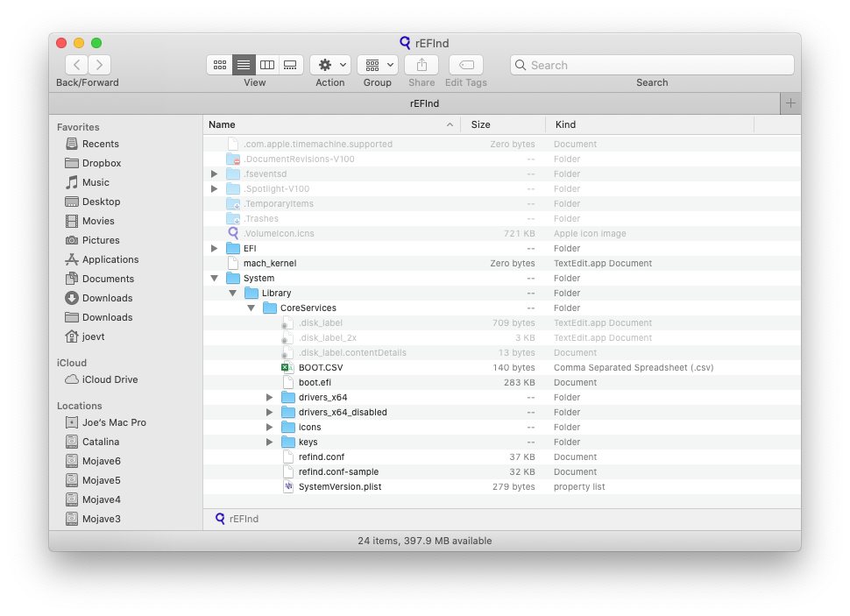Go back using the Back arrow
The image size is (850, 616).
pos(76,65)
